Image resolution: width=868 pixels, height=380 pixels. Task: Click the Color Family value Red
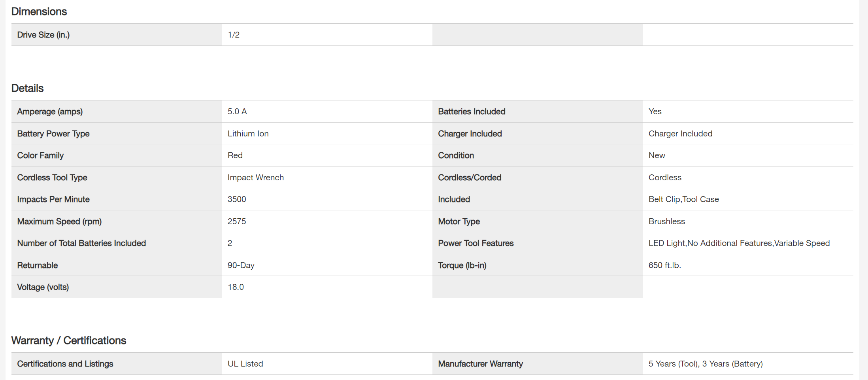point(235,155)
